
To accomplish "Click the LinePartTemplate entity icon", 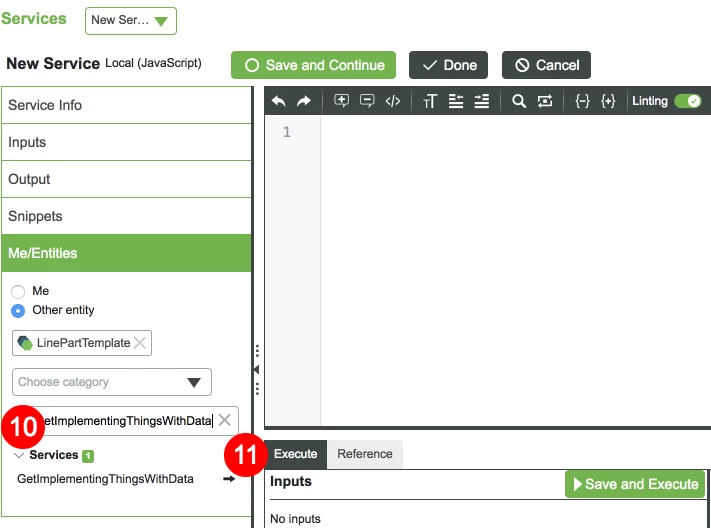I will pos(25,343).
